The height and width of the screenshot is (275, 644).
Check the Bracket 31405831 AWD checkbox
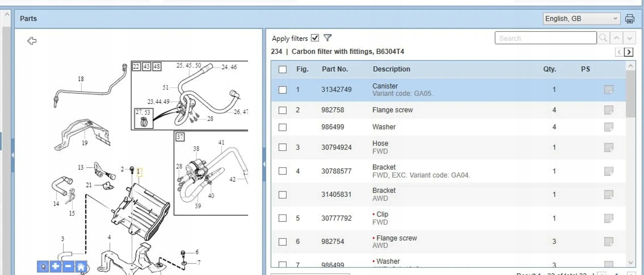[283, 195]
